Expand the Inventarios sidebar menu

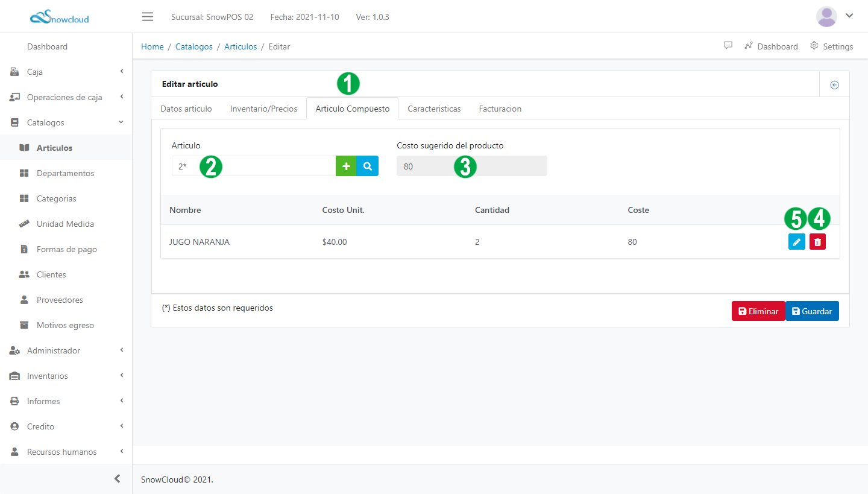[x=66, y=376]
